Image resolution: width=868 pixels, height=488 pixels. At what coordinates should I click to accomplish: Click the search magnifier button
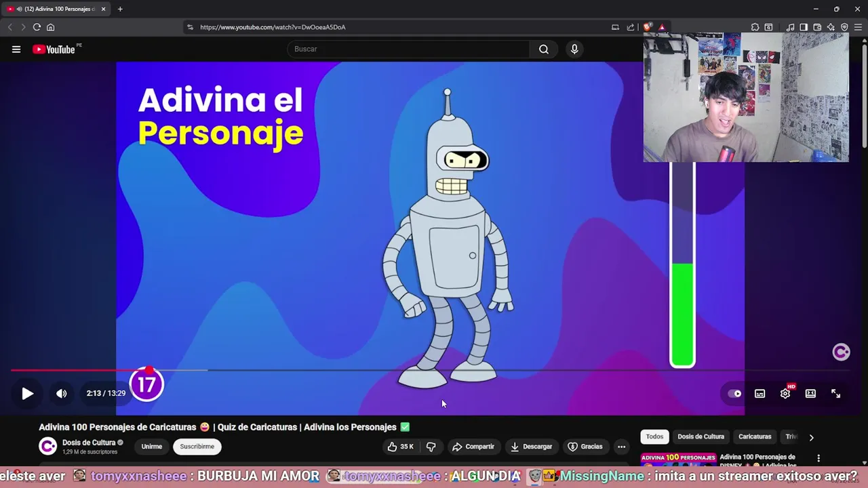click(544, 49)
